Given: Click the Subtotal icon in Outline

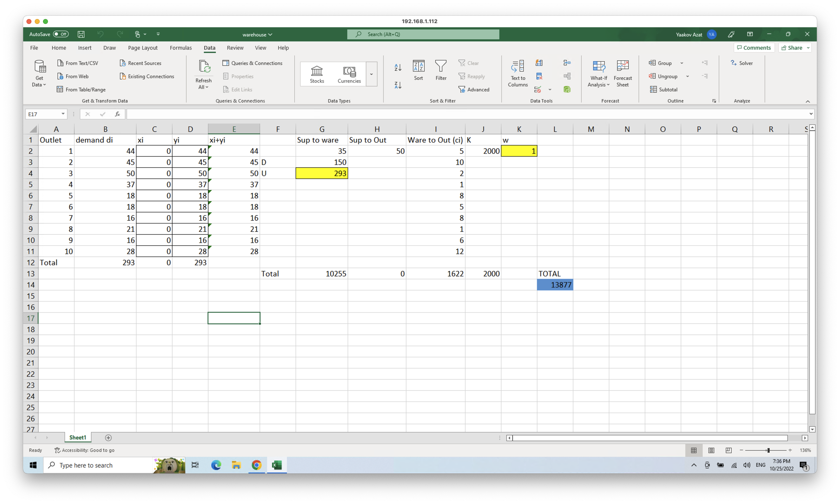Looking at the screenshot, I should pos(667,89).
